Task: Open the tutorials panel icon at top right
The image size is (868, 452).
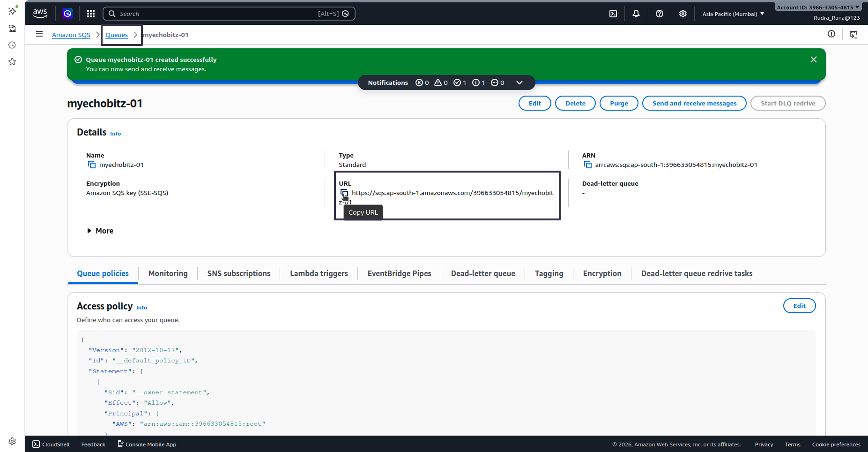Action: (853, 34)
